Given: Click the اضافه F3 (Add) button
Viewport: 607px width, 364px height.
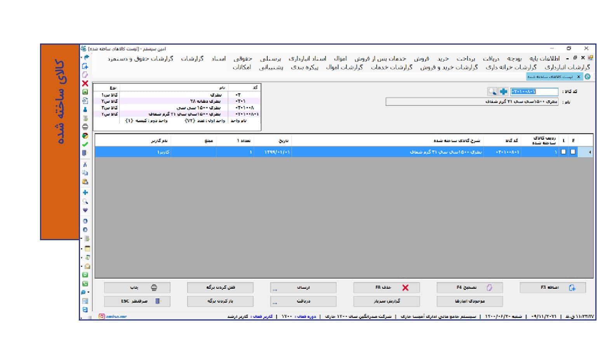Looking at the screenshot, I should click(x=553, y=288).
